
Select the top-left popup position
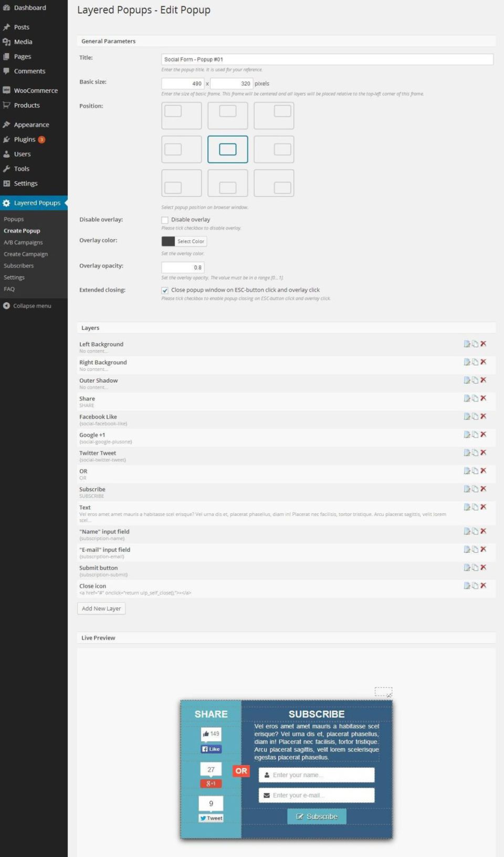click(x=181, y=116)
